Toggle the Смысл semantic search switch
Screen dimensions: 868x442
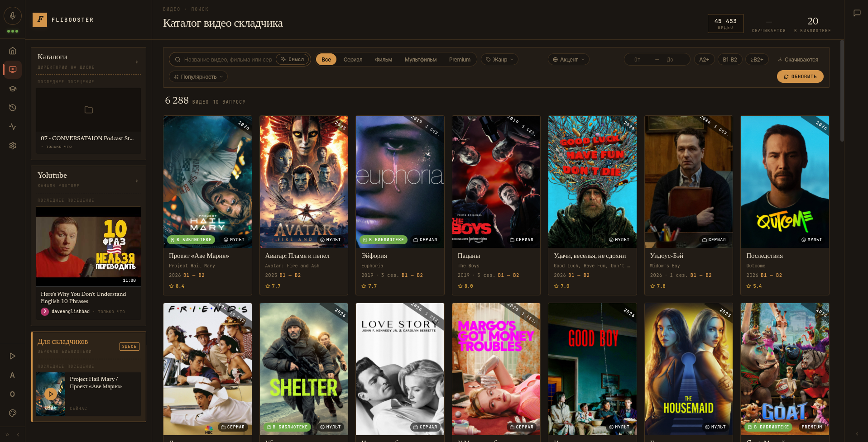293,59
